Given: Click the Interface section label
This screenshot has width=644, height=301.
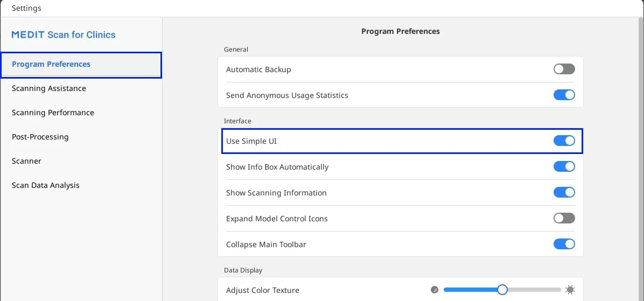Looking at the screenshot, I should pyautogui.click(x=237, y=121).
